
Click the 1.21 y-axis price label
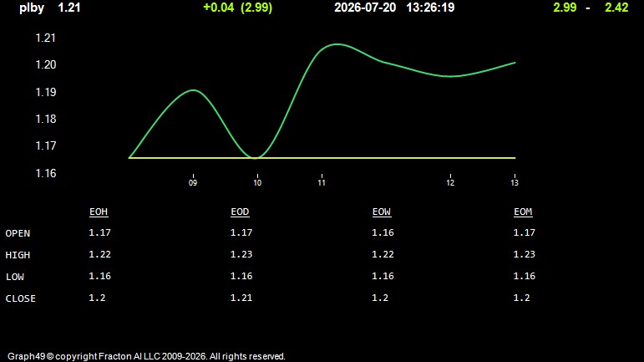(46, 38)
